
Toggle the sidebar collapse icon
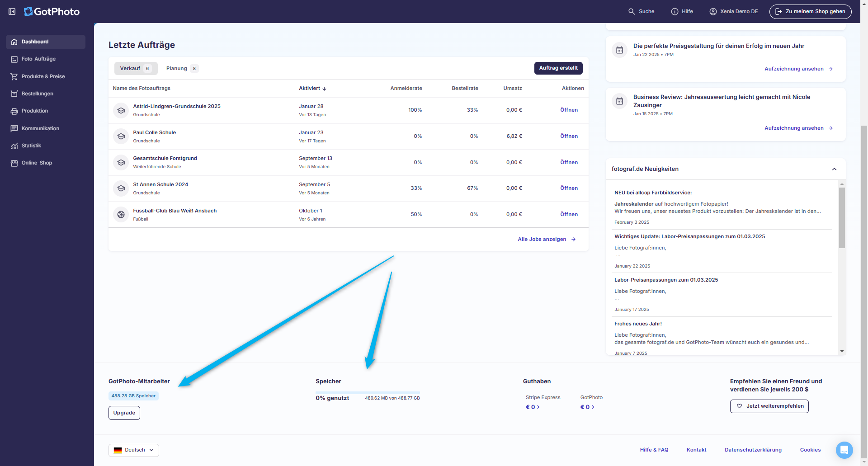[12, 11]
